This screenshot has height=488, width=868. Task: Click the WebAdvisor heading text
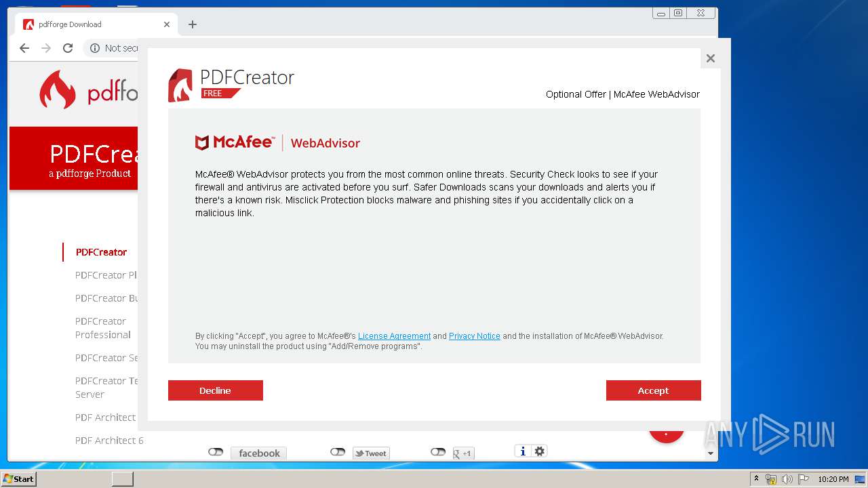click(x=325, y=143)
